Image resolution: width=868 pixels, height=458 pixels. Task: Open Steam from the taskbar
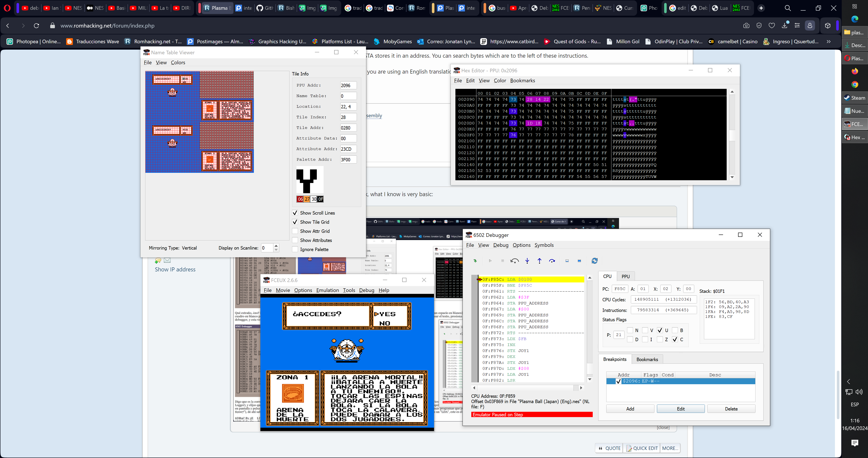(854, 98)
